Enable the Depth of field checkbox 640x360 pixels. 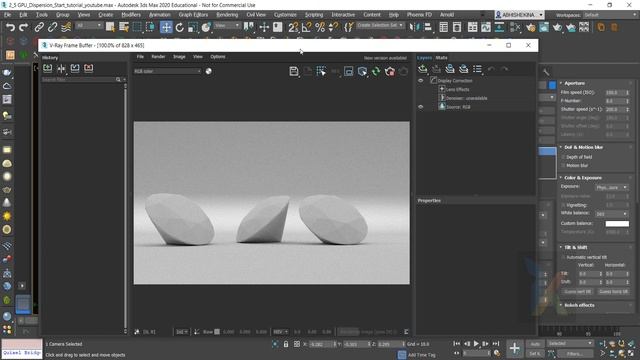(x=563, y=157)
